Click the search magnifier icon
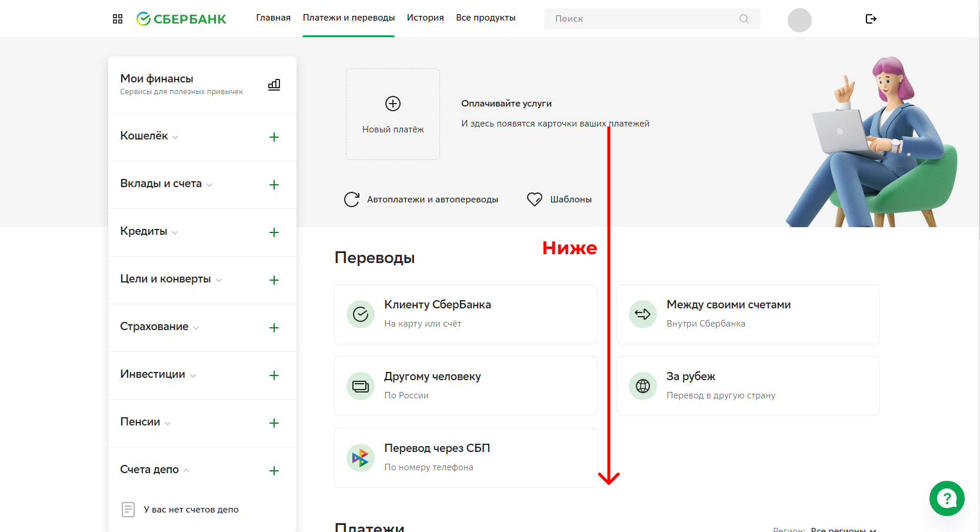This screenshot has width=980, height=532. [x=744, y=19]
